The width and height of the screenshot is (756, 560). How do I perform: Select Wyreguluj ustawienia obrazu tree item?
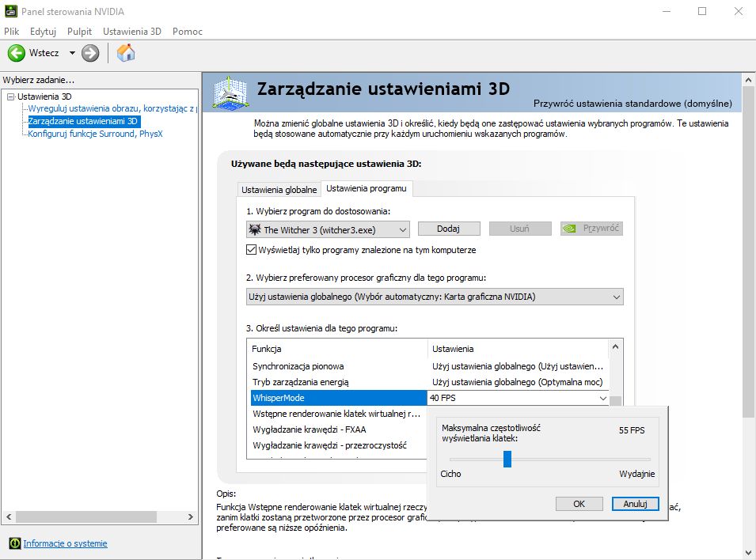click(x=112, y=108)
